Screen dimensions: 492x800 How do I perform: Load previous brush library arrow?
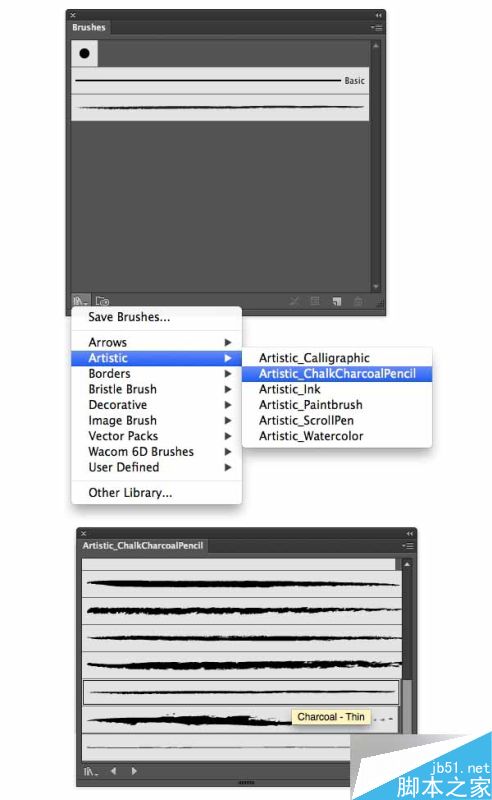(113, 771)
